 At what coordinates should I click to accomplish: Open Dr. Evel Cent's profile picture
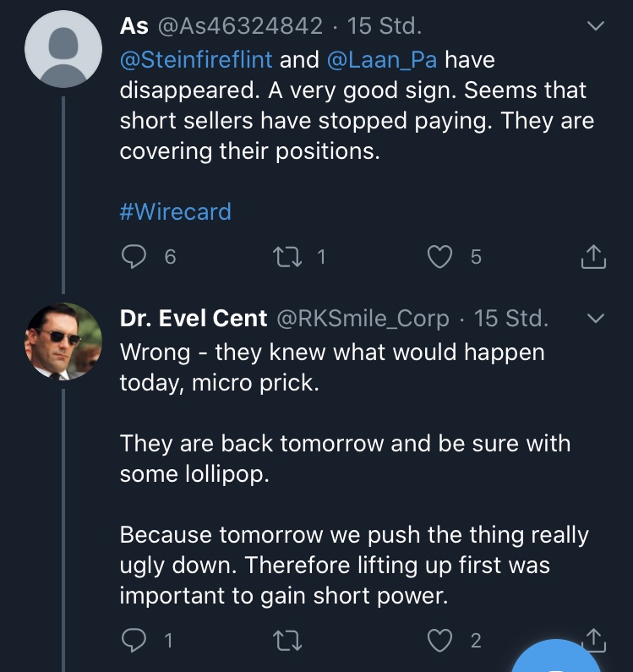(63, 341)
